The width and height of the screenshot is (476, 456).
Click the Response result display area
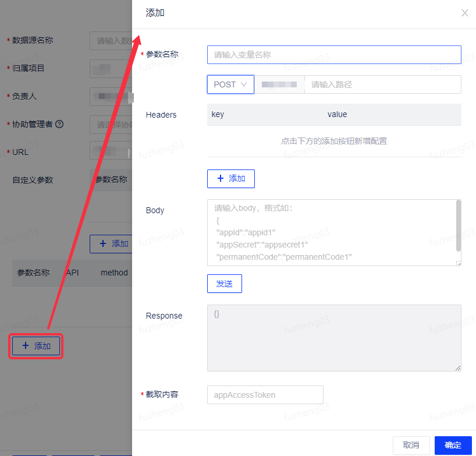tap(333, 338)
